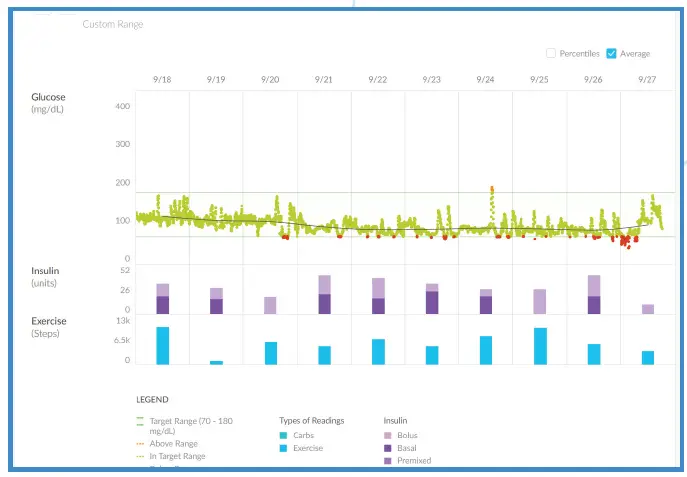687x477 pixels.
Task: Click the Types of Readings heading
Action: 312,420
